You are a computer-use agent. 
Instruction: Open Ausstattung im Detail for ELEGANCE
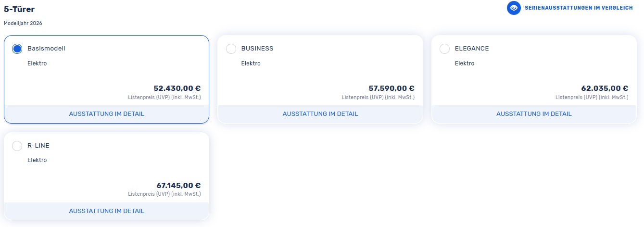(534, 114)
